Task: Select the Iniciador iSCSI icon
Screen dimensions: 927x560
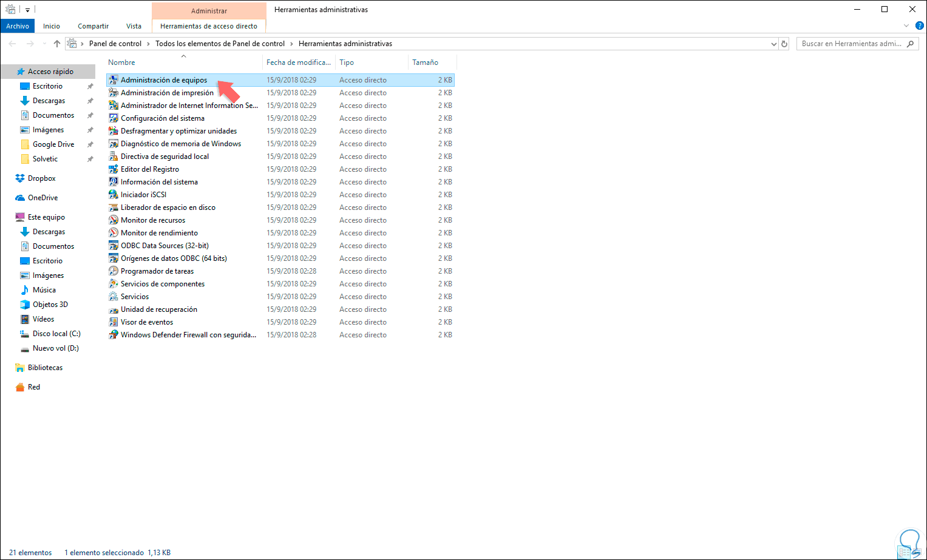Action: click(114, 195)
